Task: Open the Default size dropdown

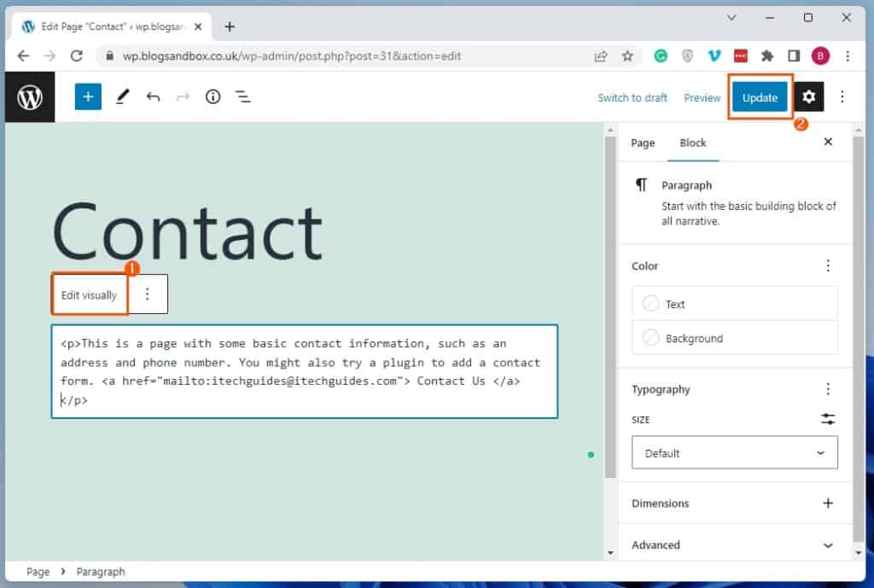Action: point(735,452)
